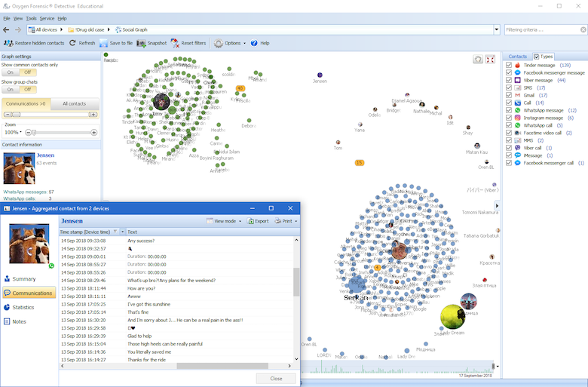Select the All contacts tab
Screen dimensions: 588x387
click(74, 103)
